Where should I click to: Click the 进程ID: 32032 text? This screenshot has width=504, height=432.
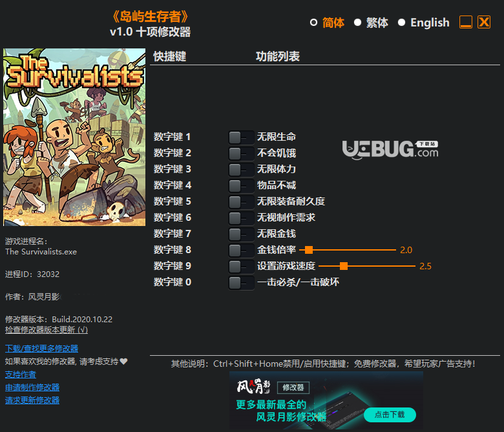click(32, 274)
